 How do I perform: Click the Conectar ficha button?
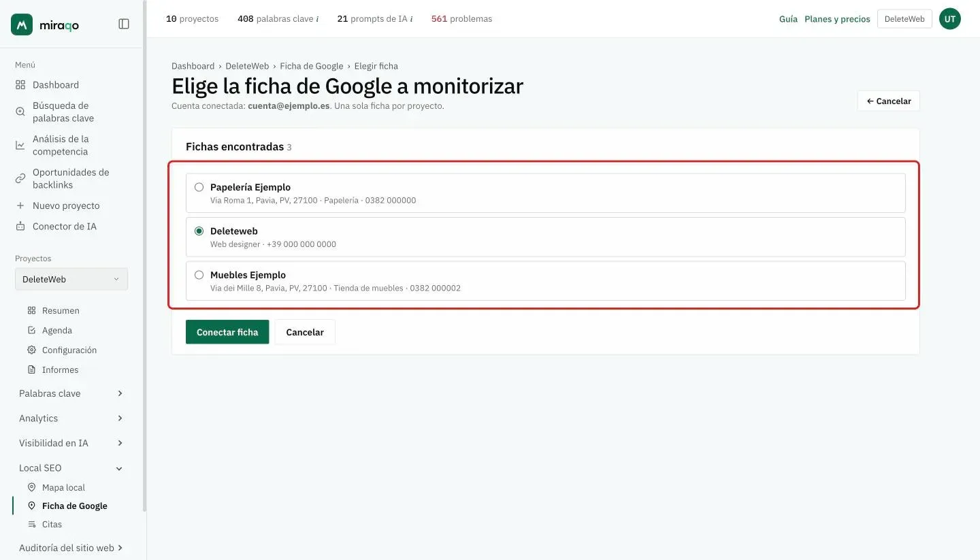coord(227,332)
